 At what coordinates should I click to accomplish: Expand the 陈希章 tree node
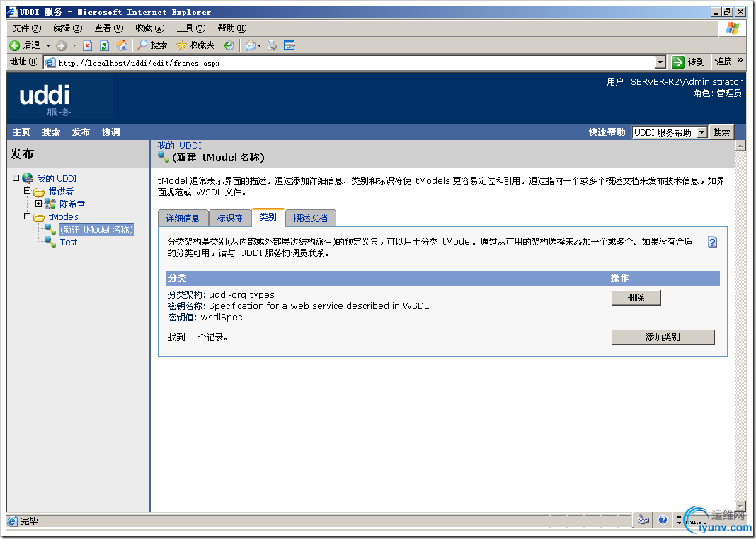[38, 203]
